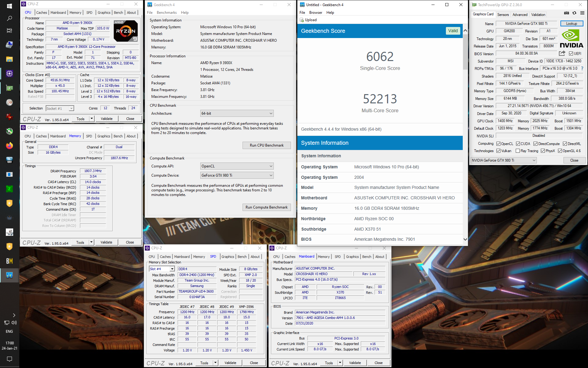
Task: Toggle the DirectCompute checkbox
Action: (535, 144)
